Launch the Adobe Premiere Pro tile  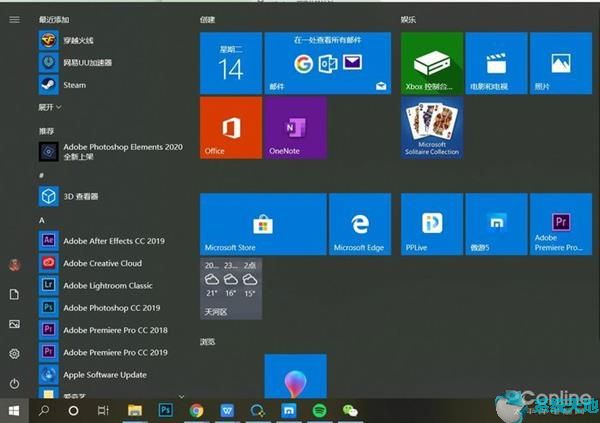coord(561,224)
